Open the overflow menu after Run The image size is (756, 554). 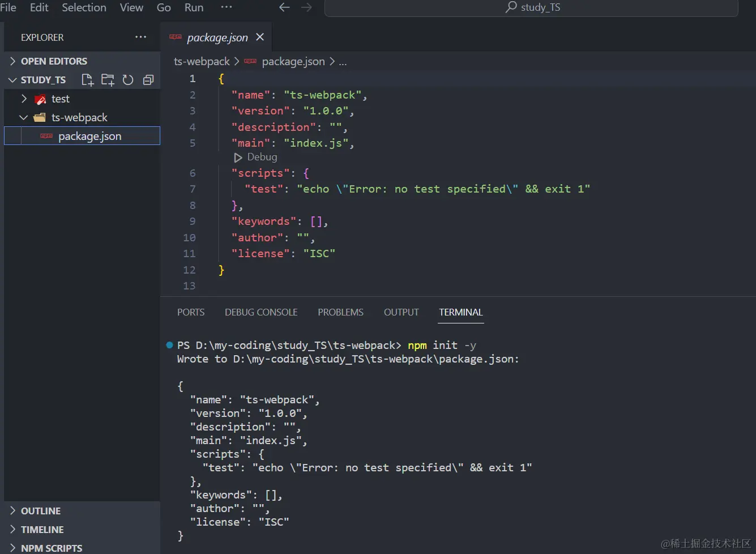pos(226,7)
